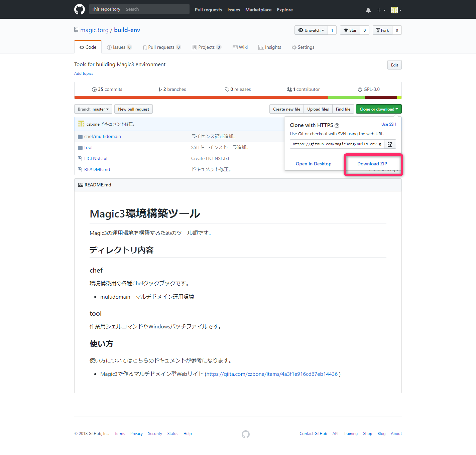476x455 pixels.
Task: View the 35 commits history
Action: pyautogui.click(x=107, y=89)
